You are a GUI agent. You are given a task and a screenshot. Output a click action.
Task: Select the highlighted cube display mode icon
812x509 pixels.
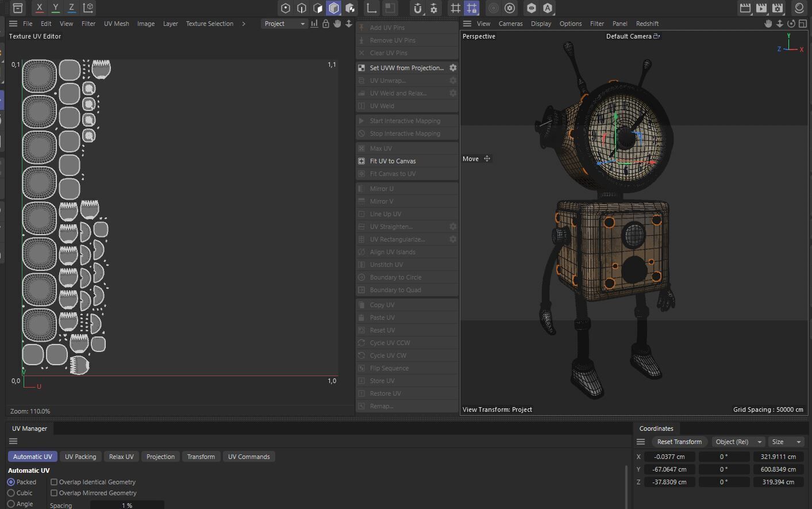point(334,8)
